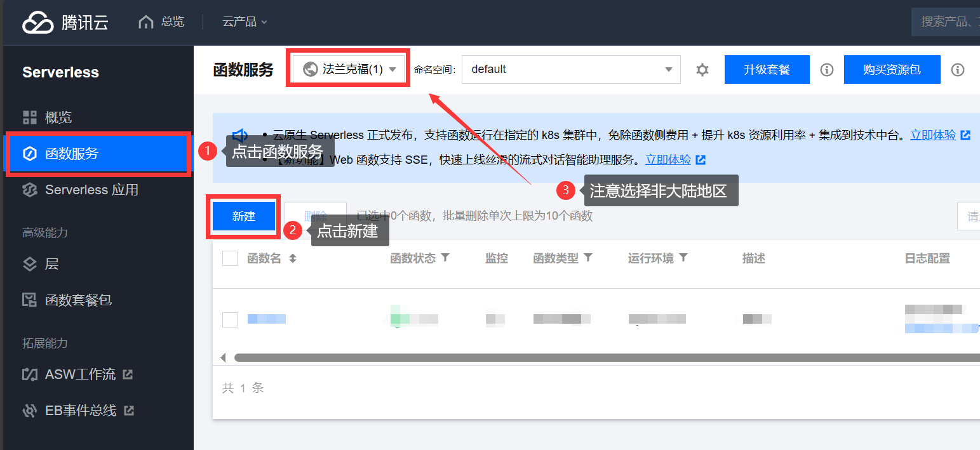Click the Tencent Cloud logo
This screenshot has height=450, width=980.
tap(65, 22)
